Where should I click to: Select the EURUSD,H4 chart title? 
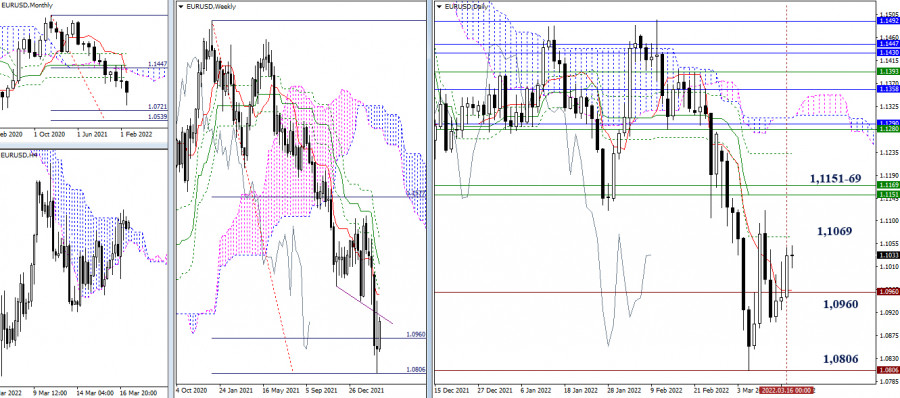click(x=19, y=155)
